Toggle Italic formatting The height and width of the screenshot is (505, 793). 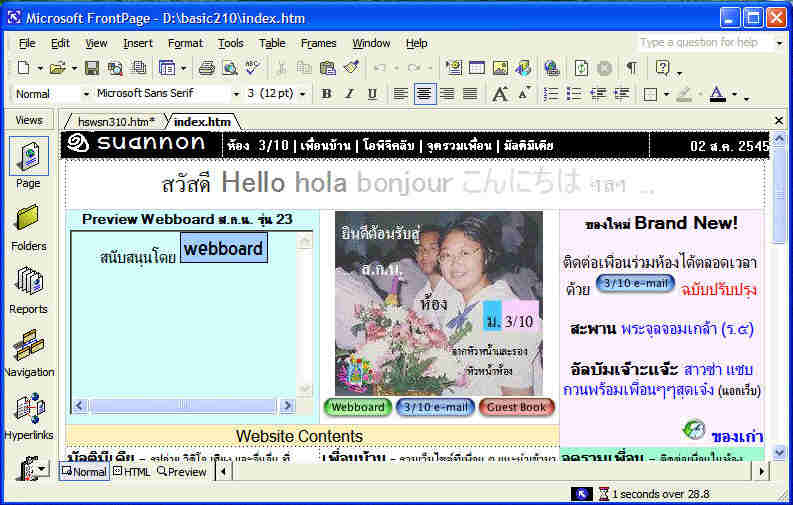click(x=349, y=94)
